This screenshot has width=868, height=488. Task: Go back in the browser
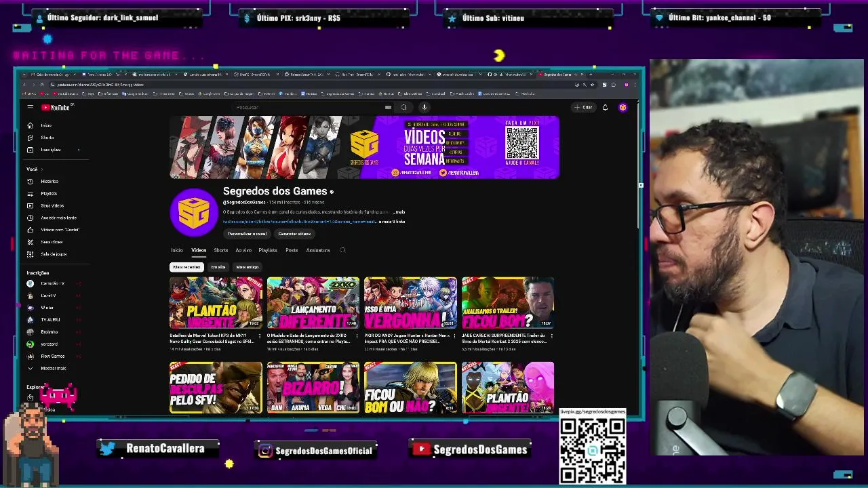click(x=25, y=85)
